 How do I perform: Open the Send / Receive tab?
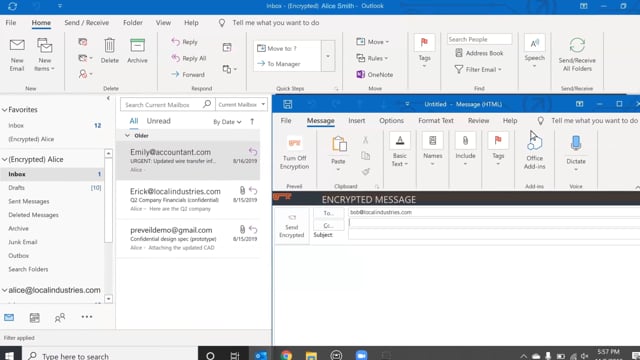[x=87, y=23]
